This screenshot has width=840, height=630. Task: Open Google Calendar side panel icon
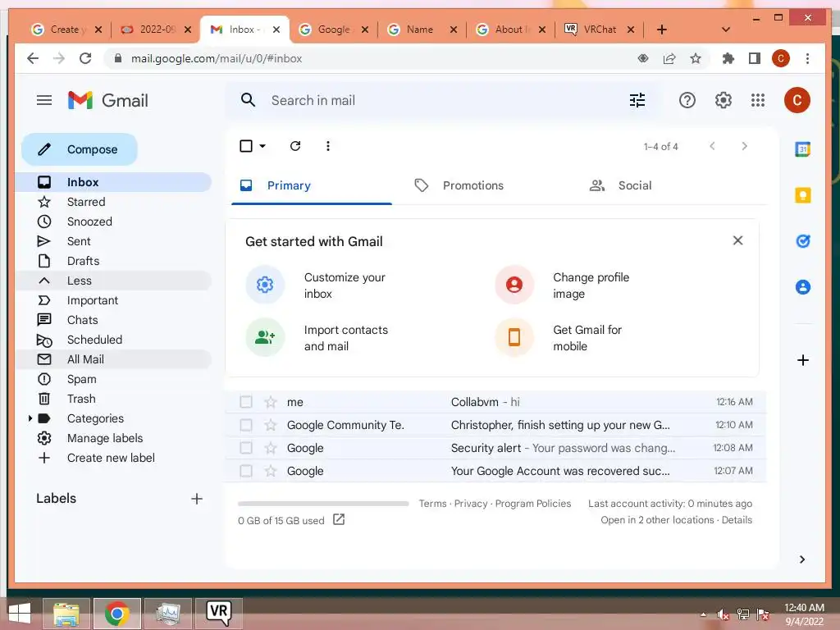tap(802, 149)
